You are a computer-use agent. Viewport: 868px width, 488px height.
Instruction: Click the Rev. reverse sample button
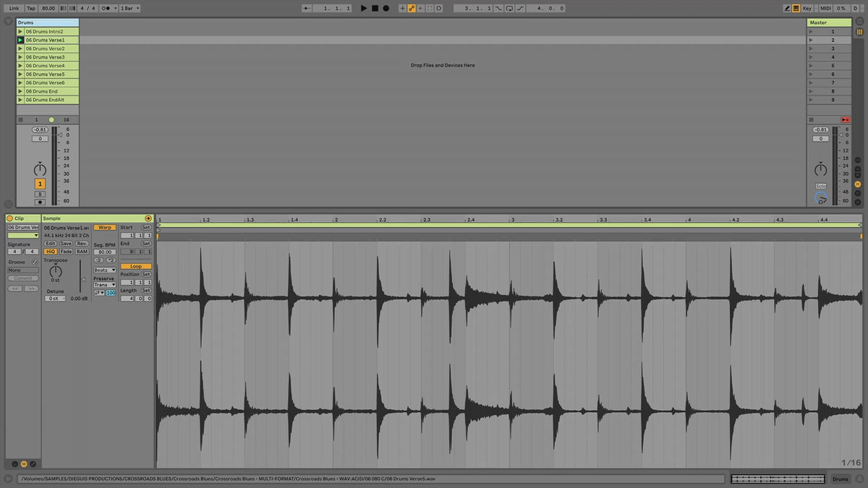tap(82, 244)
